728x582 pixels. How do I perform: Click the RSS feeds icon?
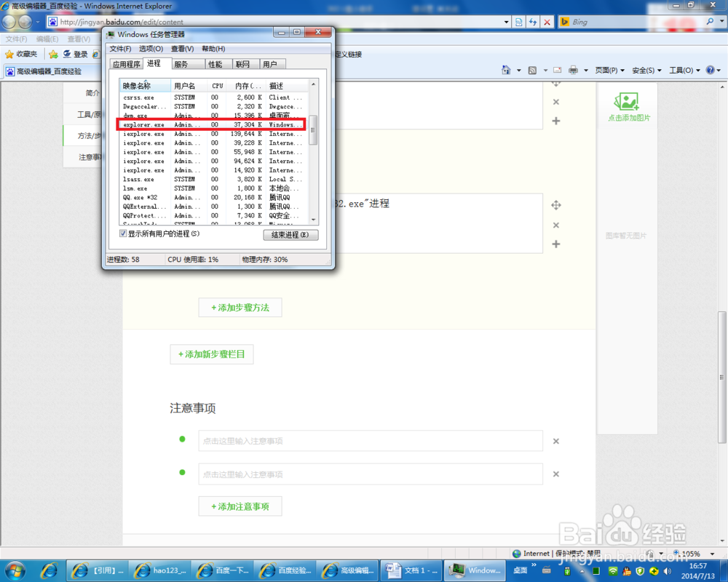tap(533, 70)
